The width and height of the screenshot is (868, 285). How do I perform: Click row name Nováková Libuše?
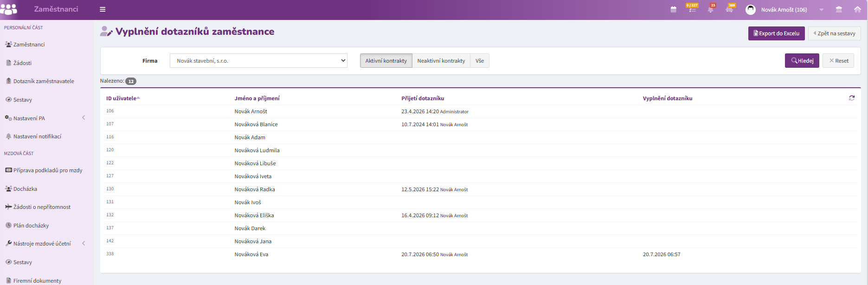pyautogui.click(x=255, y=163)
